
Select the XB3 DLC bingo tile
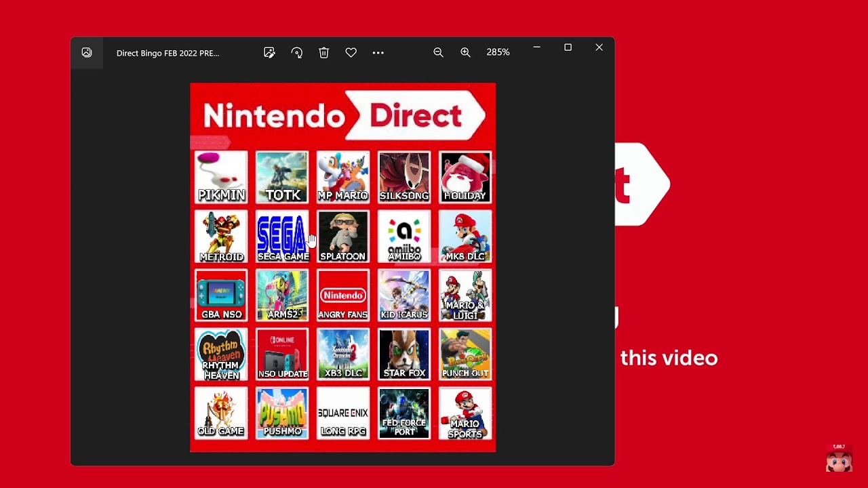click(x=343, y=354)
